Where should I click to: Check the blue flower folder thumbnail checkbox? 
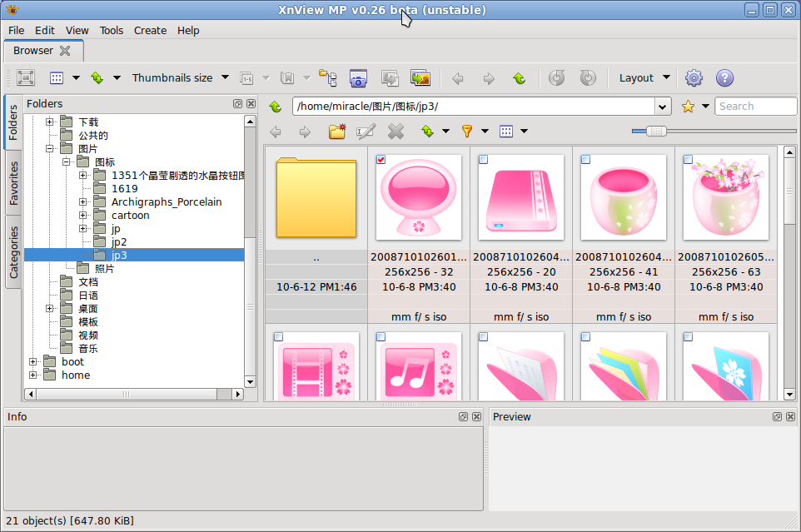click(688, 337)
